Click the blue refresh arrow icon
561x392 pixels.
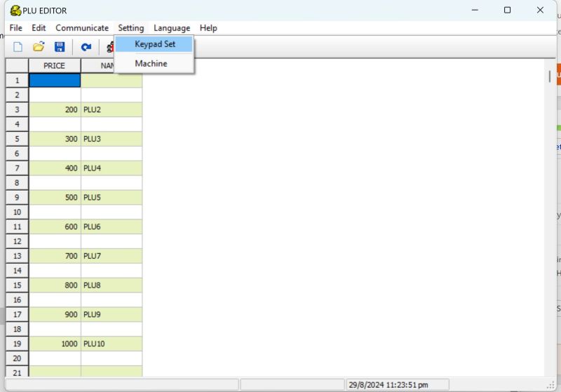[86, 47]
